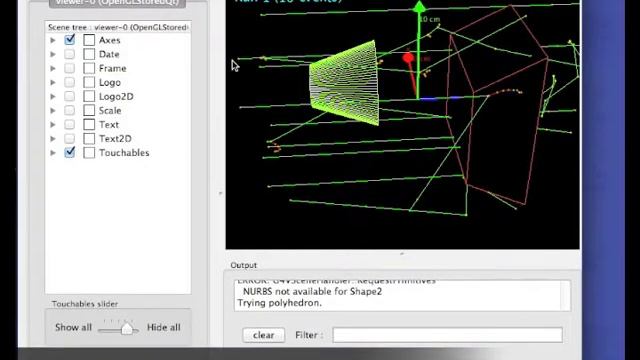
Task: Enable the Frame visibility checkbox
Action: coord(70,68)
